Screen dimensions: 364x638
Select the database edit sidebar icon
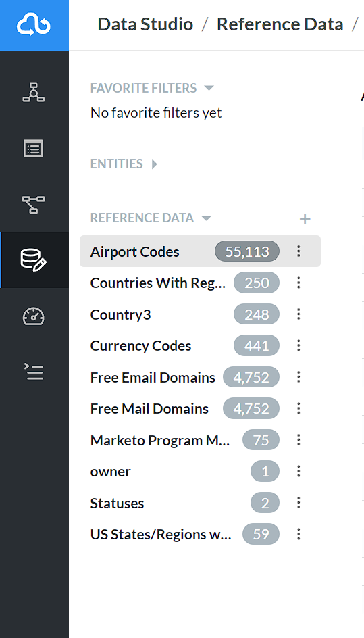click(x=34, y=260)
